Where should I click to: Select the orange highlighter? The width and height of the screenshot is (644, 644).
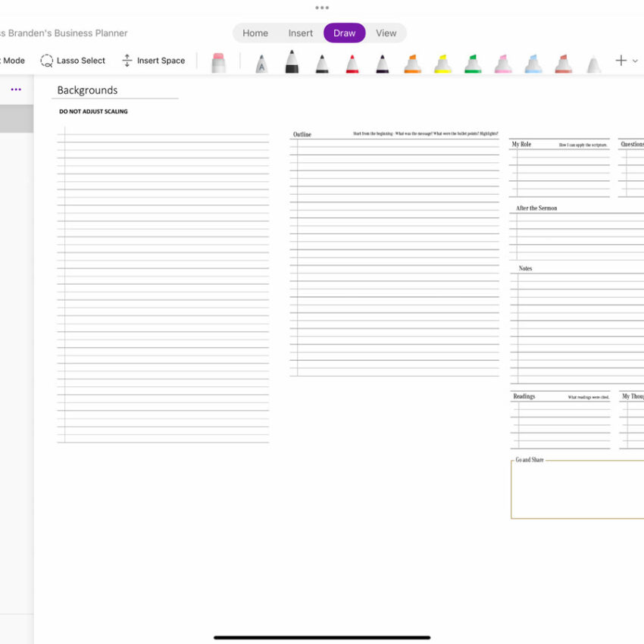412,64
